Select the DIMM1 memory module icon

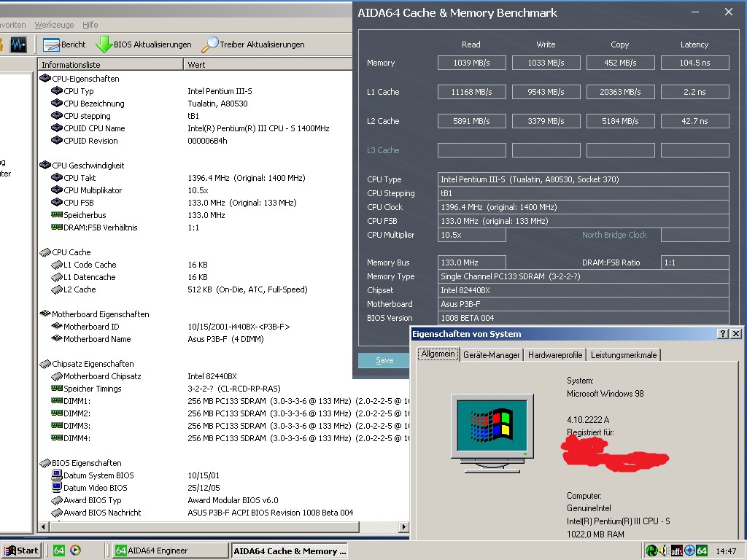[57, 400]
